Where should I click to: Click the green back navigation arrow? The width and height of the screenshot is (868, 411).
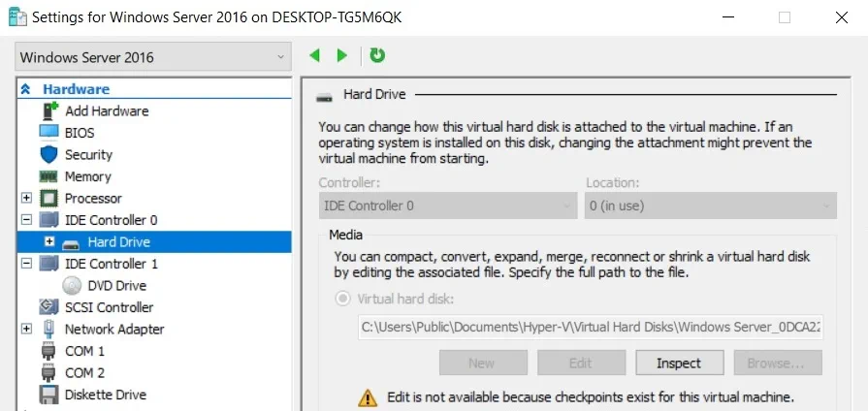(314, 56)
